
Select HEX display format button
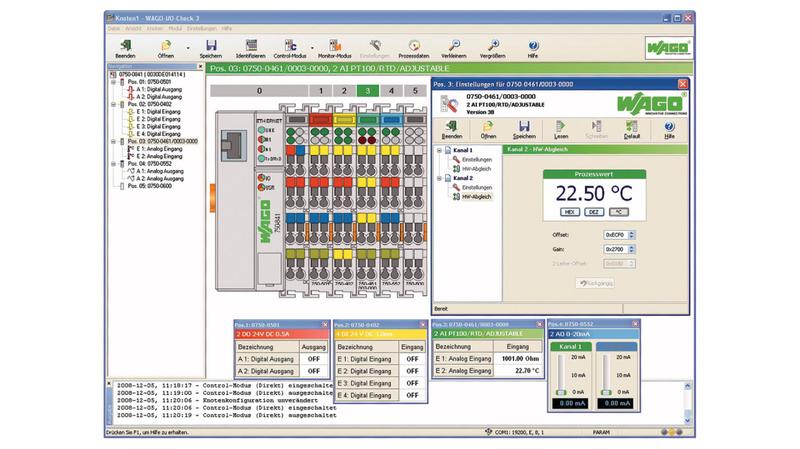click(570, 212)
